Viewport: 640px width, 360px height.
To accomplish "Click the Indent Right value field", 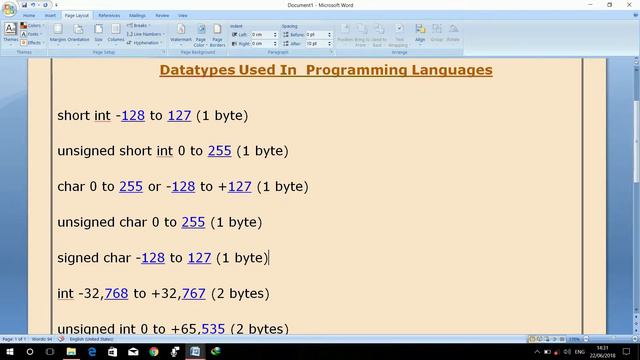I will pyautogui.click(x=261, y=43).
